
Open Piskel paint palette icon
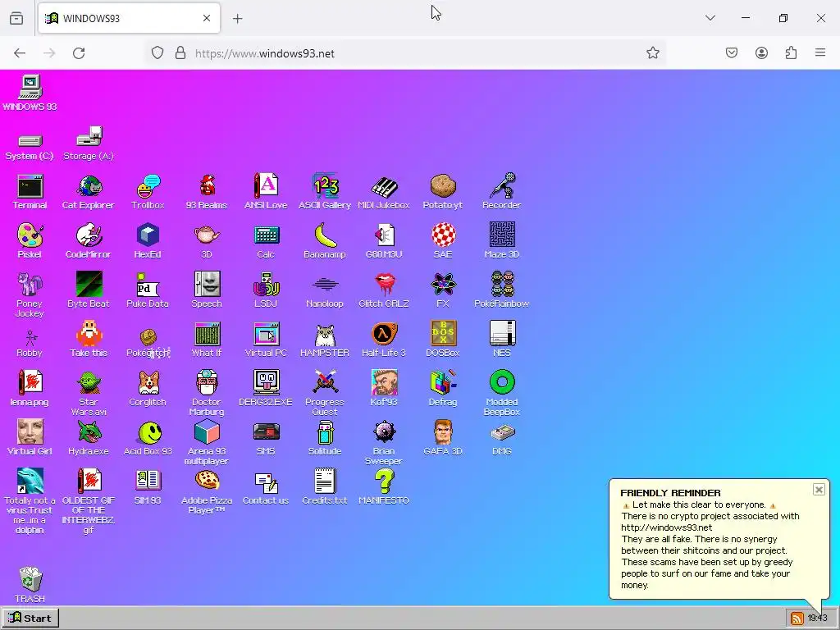tap(30, 235)
